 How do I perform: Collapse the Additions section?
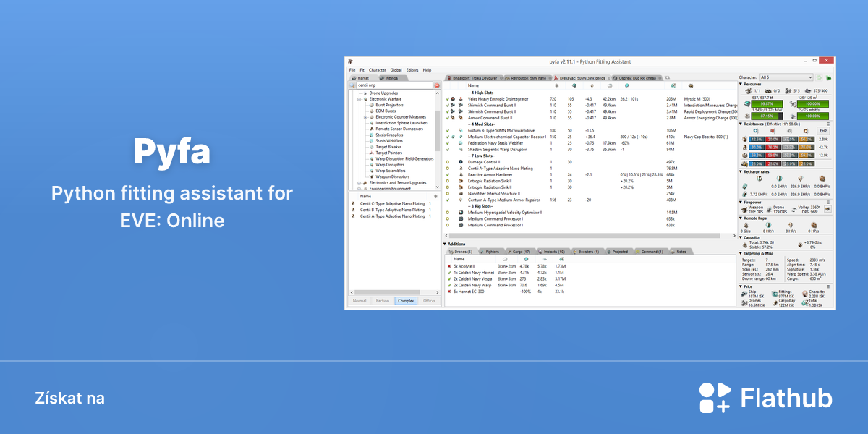pyautogui.click(x=446, y=244)
